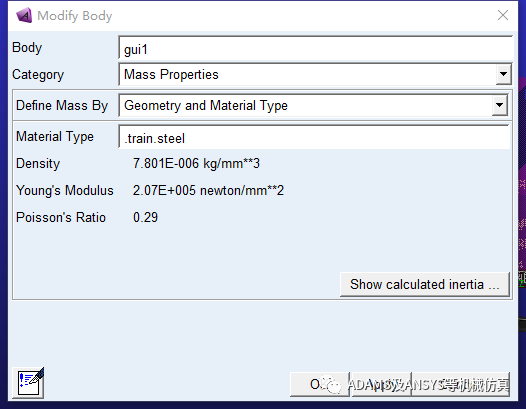
Task: Expand the Category dropdown arrow
Action: click(x=503, y=74)
